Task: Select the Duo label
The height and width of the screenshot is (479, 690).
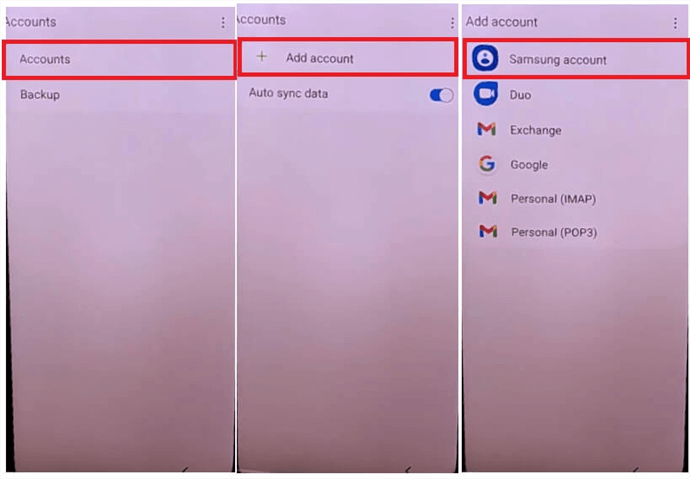Action: click(520, 95)
